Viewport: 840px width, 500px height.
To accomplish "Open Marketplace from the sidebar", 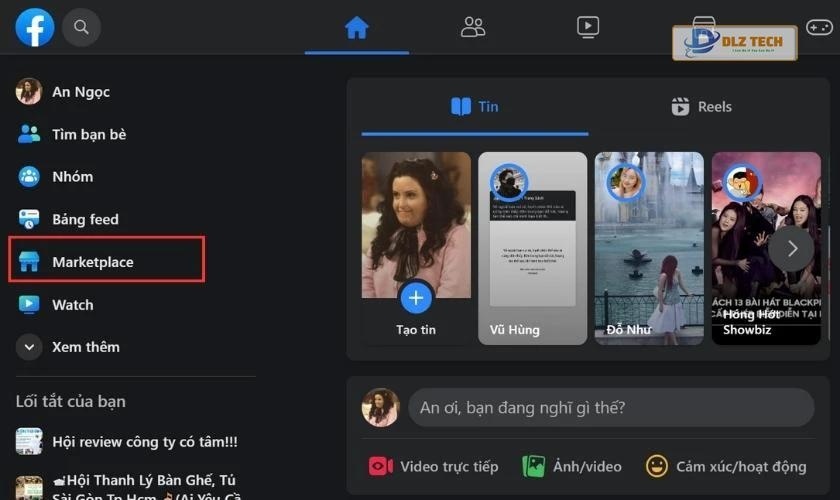I will (92, 262).
